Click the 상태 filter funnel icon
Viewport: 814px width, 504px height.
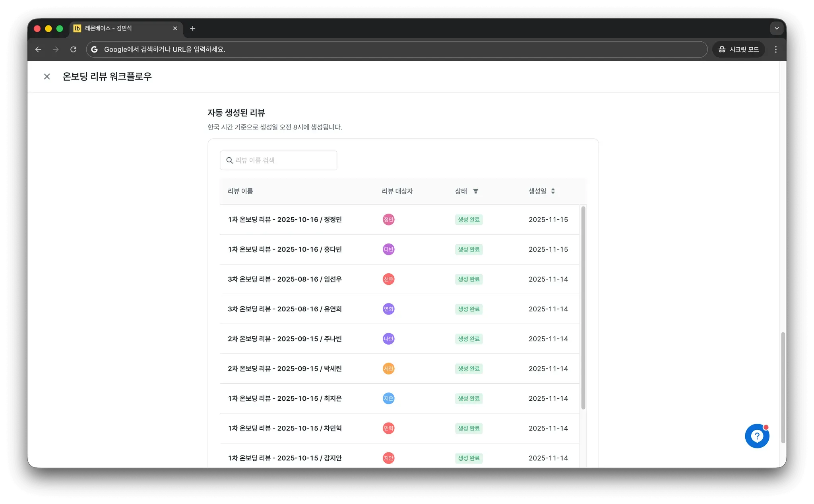point(475,191)
